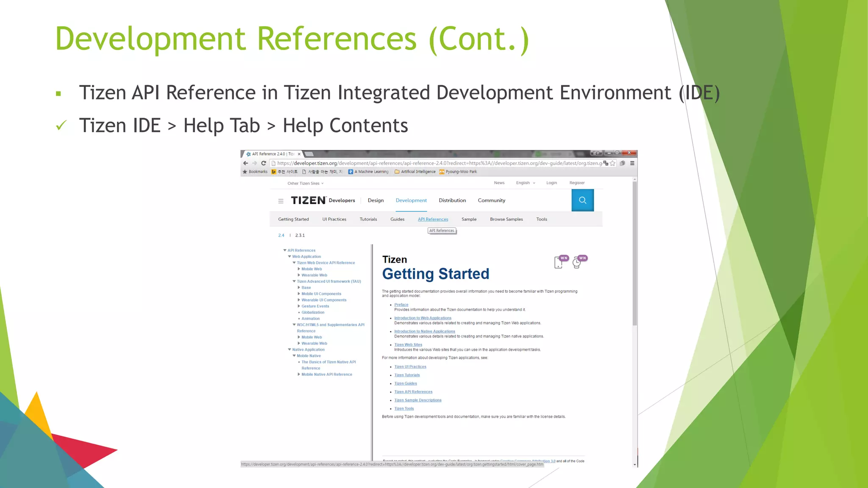
Task: Collapse the Web Application tree node
Action: pos(289,256)
